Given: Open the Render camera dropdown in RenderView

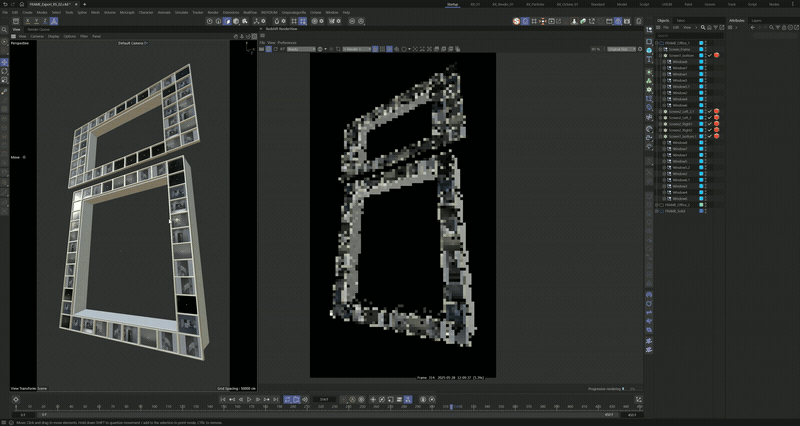Looking at the screenshot, I should click(x=357, y=49).
